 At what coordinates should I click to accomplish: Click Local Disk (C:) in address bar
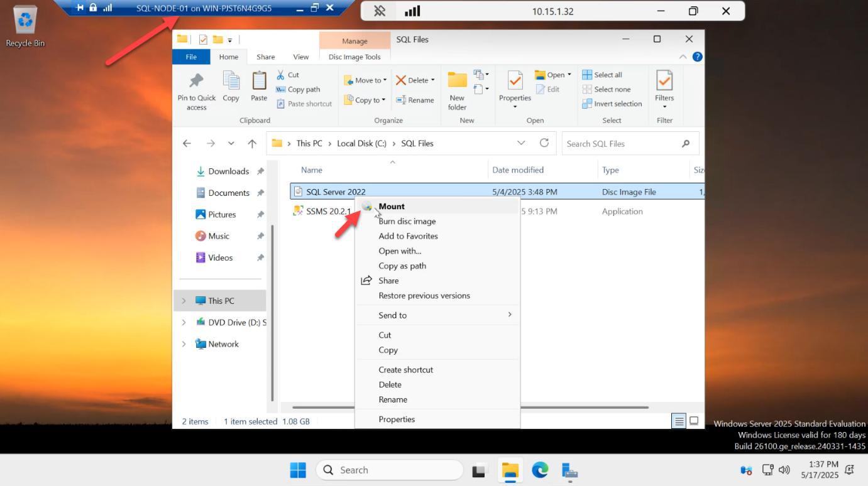[x=361, y=143]
